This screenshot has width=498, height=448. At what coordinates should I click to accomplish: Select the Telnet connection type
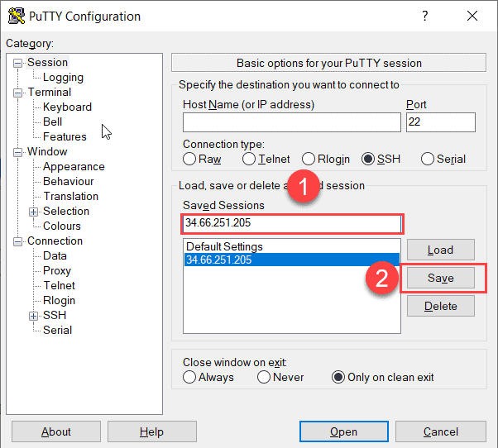(249, 159)
